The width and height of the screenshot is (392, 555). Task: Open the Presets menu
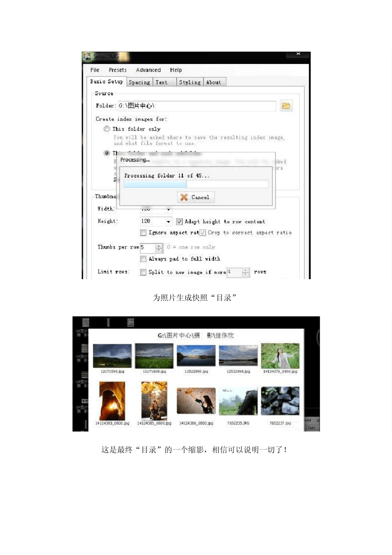[x=118, y=70]
